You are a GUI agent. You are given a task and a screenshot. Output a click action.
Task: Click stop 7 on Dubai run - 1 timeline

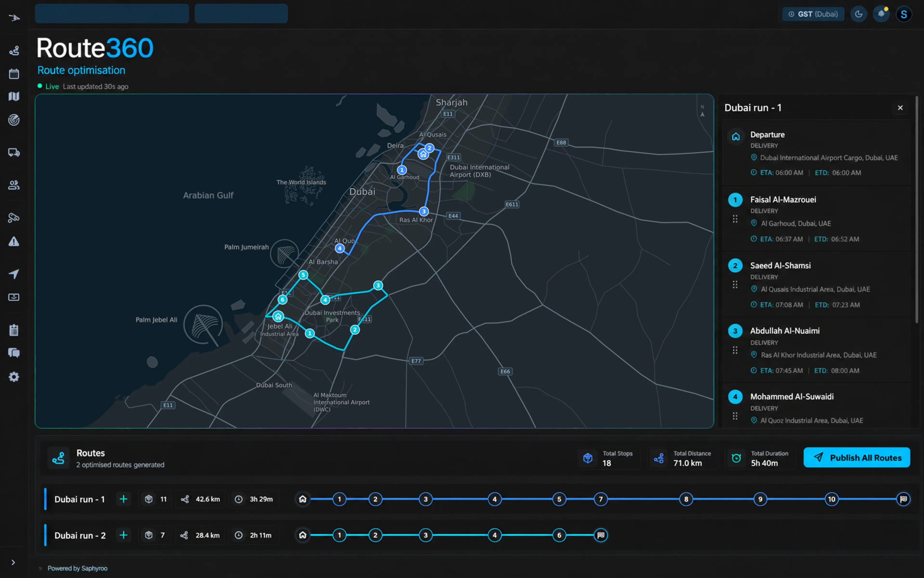click(x=601, y=499)
